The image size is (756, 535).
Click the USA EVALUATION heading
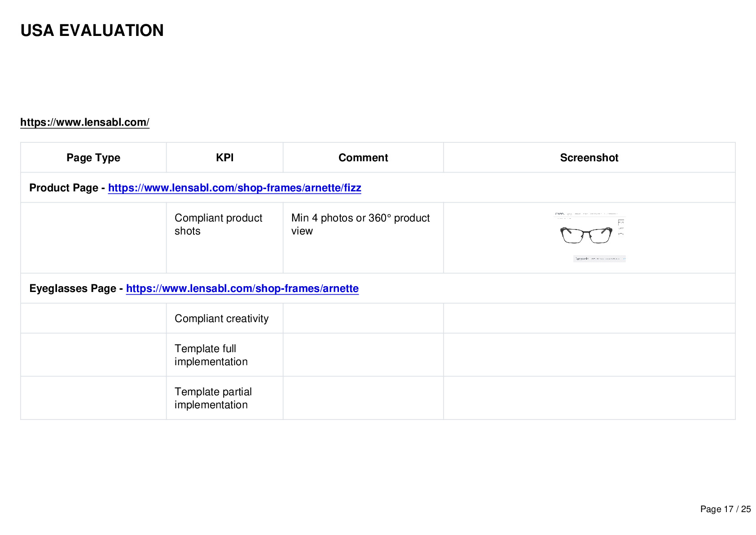pos(92,31)
